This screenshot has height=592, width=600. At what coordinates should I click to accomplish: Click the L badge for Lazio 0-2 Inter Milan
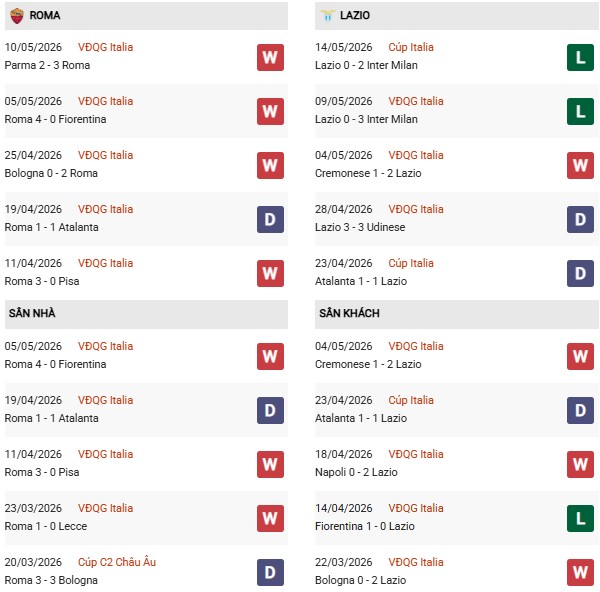coord(580,57)
